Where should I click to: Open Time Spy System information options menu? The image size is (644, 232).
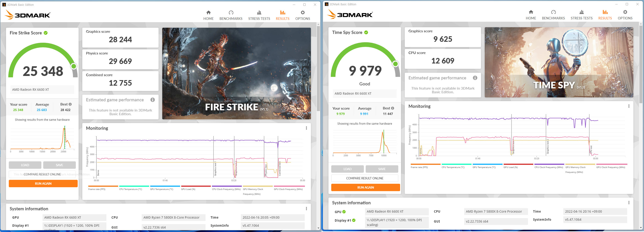pos(629,202)
